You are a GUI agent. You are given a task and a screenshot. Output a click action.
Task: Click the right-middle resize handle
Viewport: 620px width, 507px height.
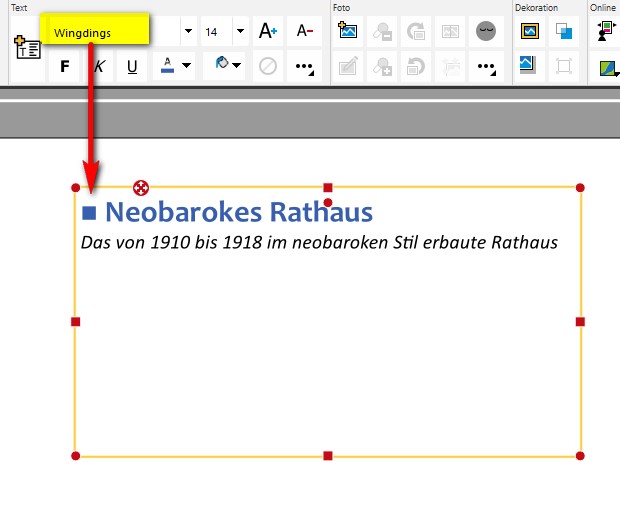tap(580, 321)
